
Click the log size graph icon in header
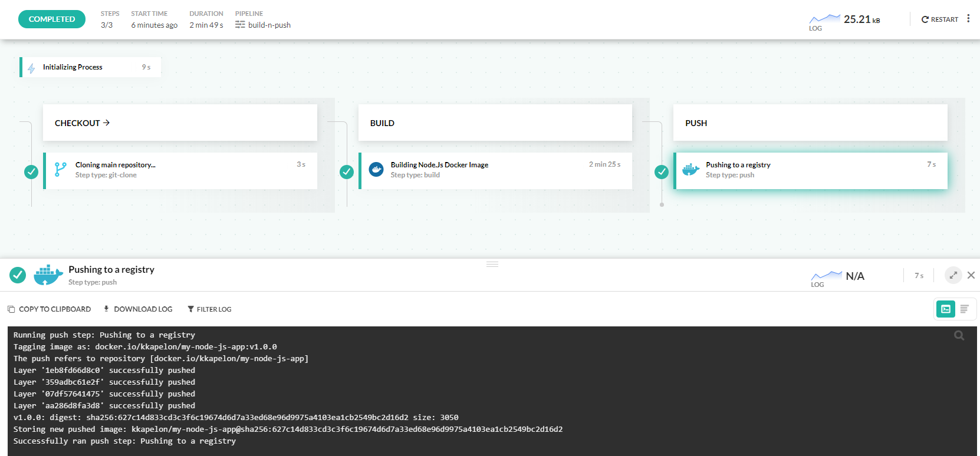click(824, 20)
